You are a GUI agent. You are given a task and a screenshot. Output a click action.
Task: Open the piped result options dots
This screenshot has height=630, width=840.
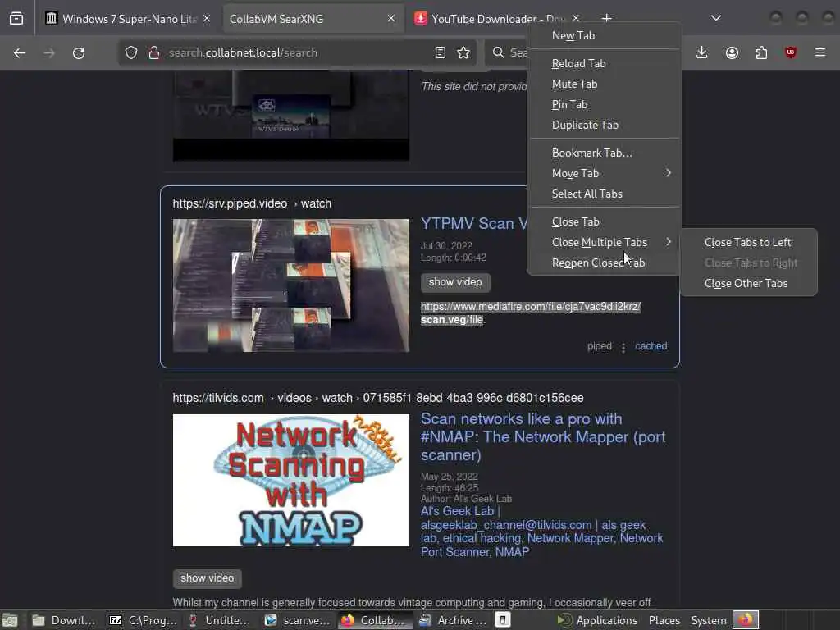(623, 348)
